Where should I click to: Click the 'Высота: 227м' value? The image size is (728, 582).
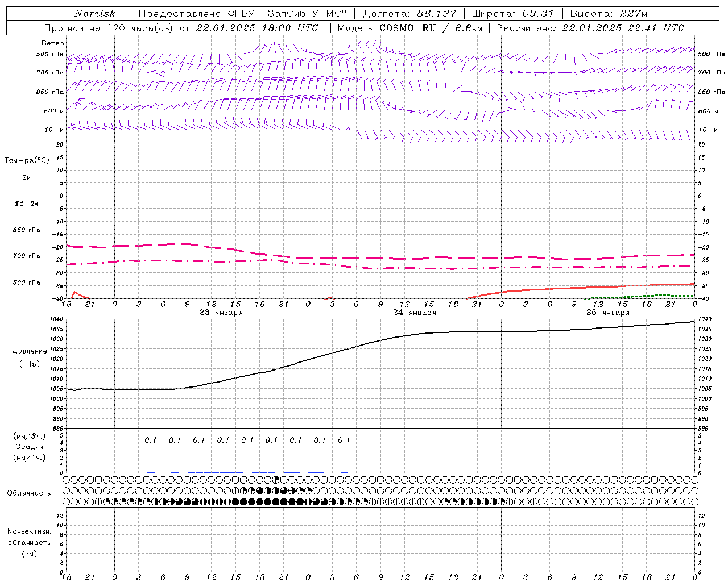click(609, 14)
